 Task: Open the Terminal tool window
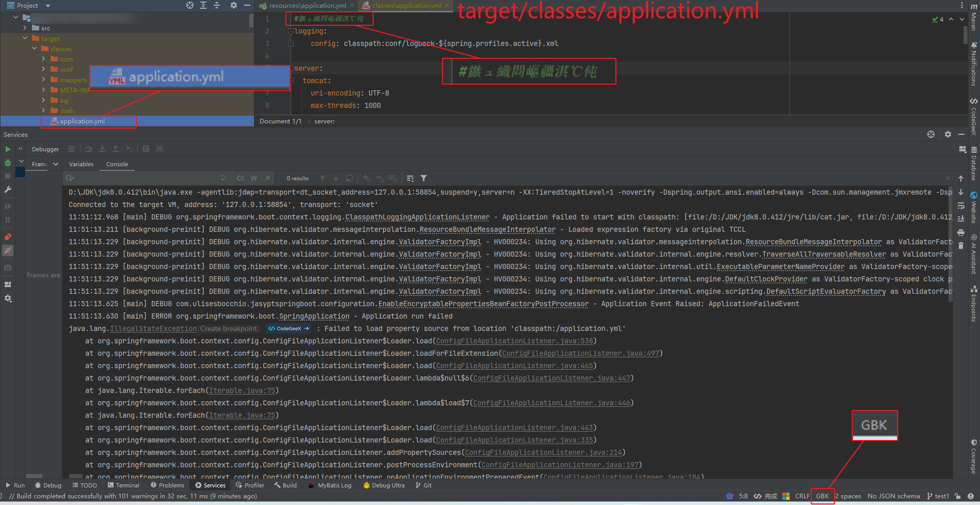pyautogui.click(x=123, y=485)
